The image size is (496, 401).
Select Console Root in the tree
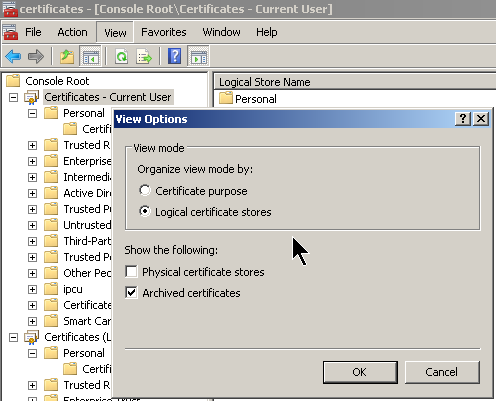[x=57, y=81]
